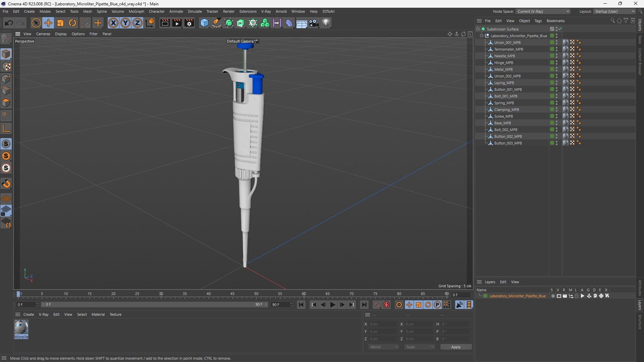Toggle Subdivision Surface enable checkmark
644x362 pixels.
coord(560,29)
